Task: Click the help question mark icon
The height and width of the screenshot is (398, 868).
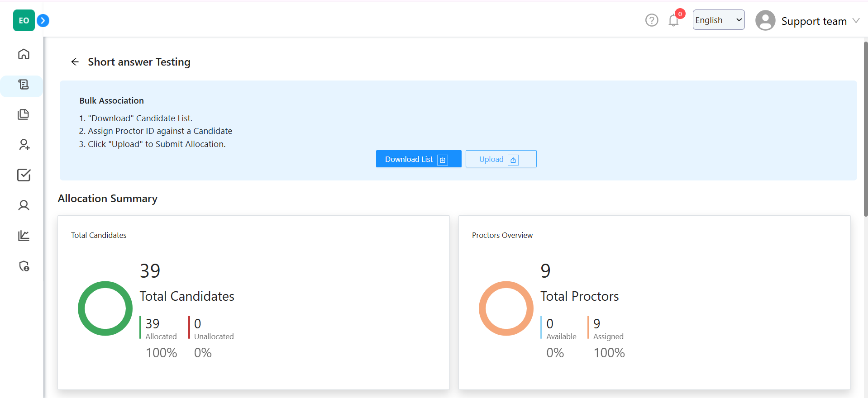Action: (651, 20)
